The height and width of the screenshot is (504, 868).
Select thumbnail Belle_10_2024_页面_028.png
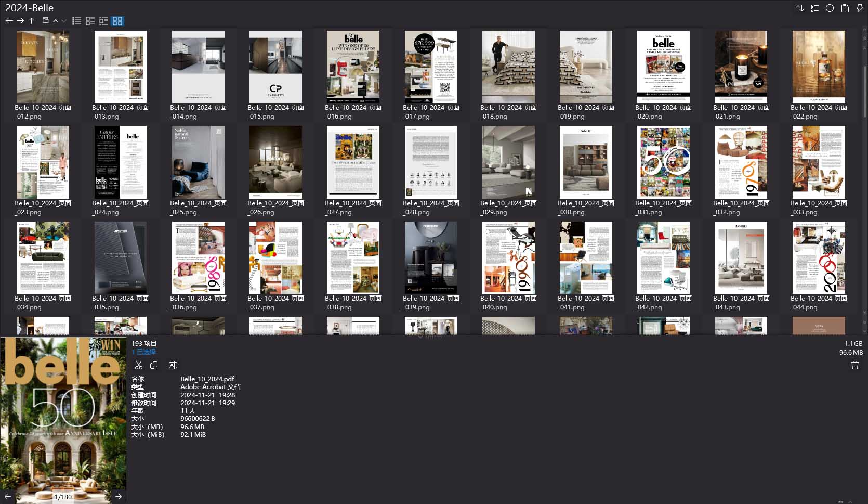431,162
